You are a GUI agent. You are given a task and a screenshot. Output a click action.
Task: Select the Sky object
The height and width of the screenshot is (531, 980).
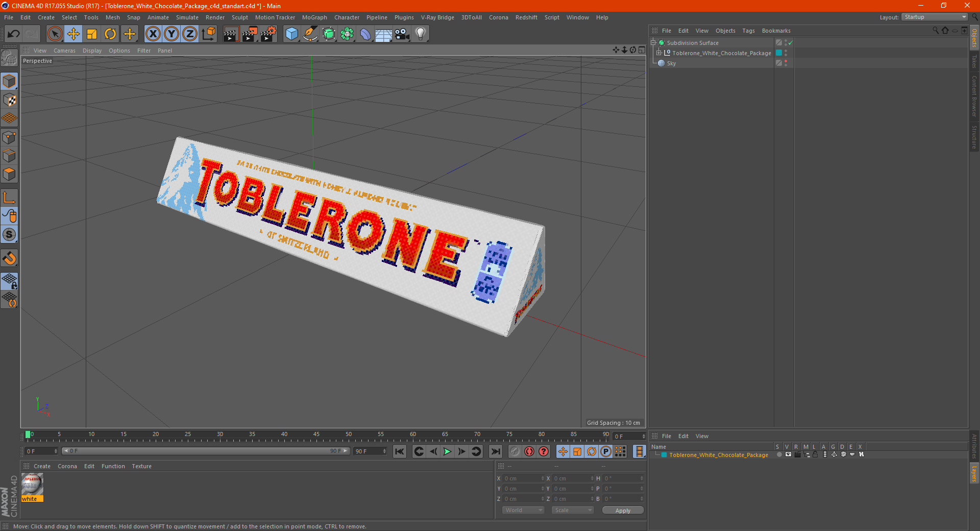click(x=671, y=63)
